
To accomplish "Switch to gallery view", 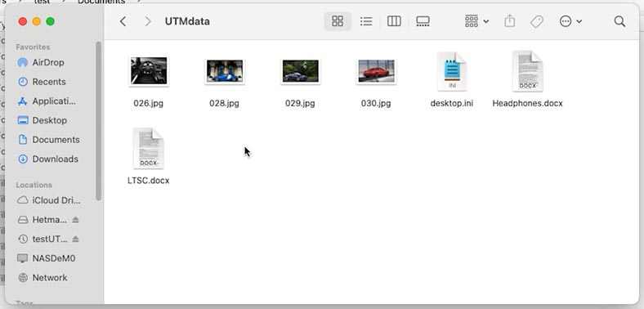I will tap(423, 21).
